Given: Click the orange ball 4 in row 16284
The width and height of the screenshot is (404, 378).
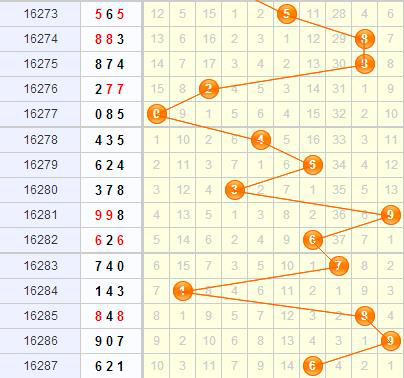Looking at the screenshot, I should point(183,291).
